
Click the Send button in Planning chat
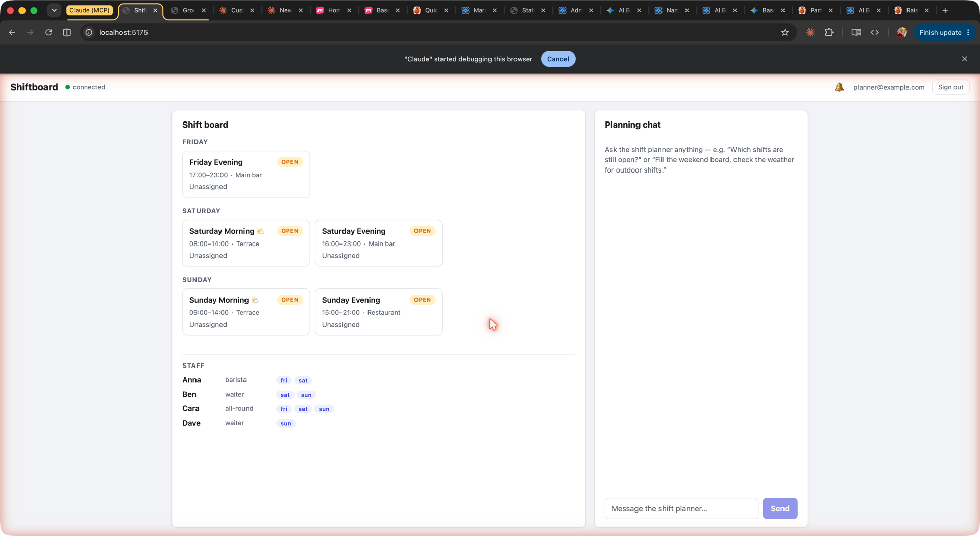(779, 508)
